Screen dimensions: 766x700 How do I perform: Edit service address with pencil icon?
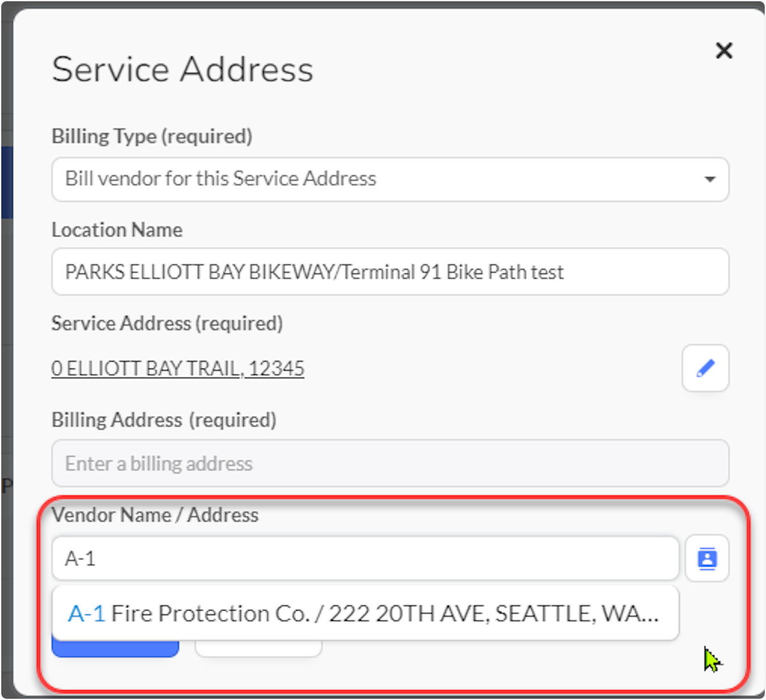tap(705, 369)
